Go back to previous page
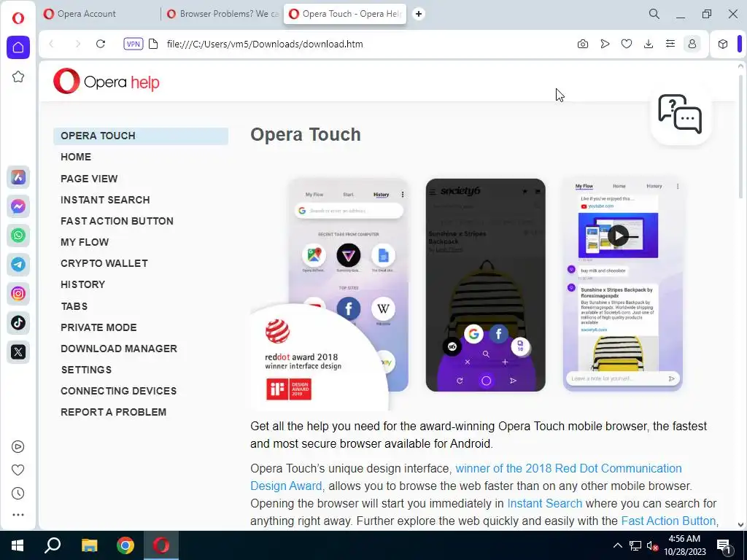Screen dimensions: 747x560 (x=52, y=44)
